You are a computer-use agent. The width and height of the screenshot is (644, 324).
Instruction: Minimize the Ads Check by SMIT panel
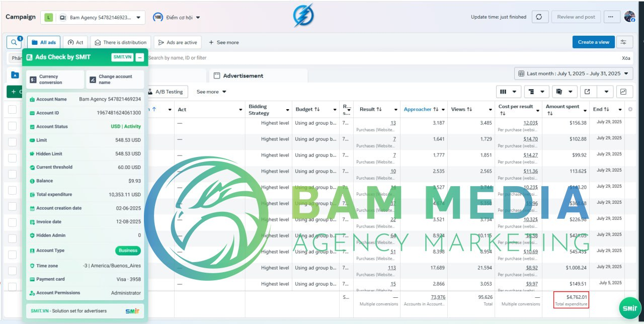pos(140,57)
